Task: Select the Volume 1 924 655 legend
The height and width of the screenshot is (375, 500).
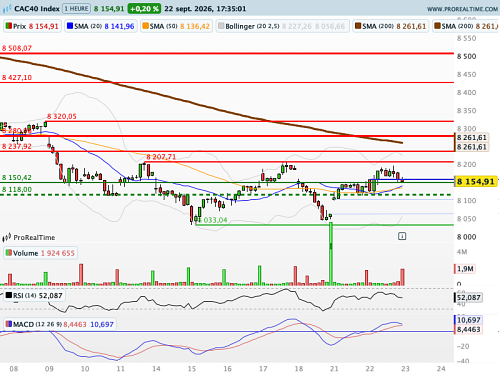Action: [40, 253]
